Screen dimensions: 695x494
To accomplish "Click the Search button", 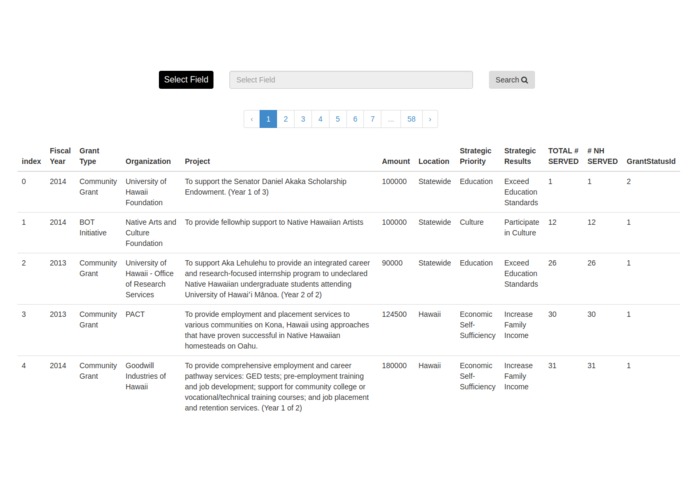I will click(511, 80).
